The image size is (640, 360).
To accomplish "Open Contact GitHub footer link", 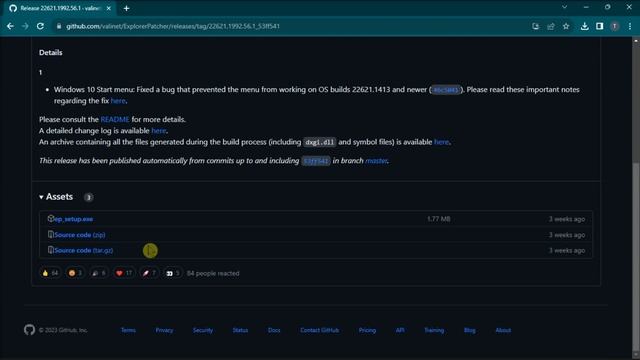I will (x=320, y=330).
